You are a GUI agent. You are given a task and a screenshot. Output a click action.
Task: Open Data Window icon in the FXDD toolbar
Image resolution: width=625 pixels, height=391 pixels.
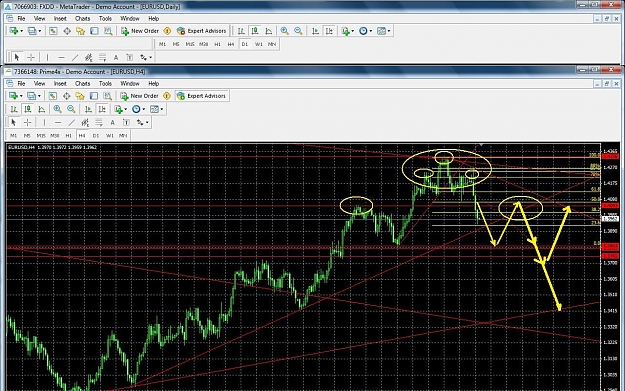(x=67, y=31)
